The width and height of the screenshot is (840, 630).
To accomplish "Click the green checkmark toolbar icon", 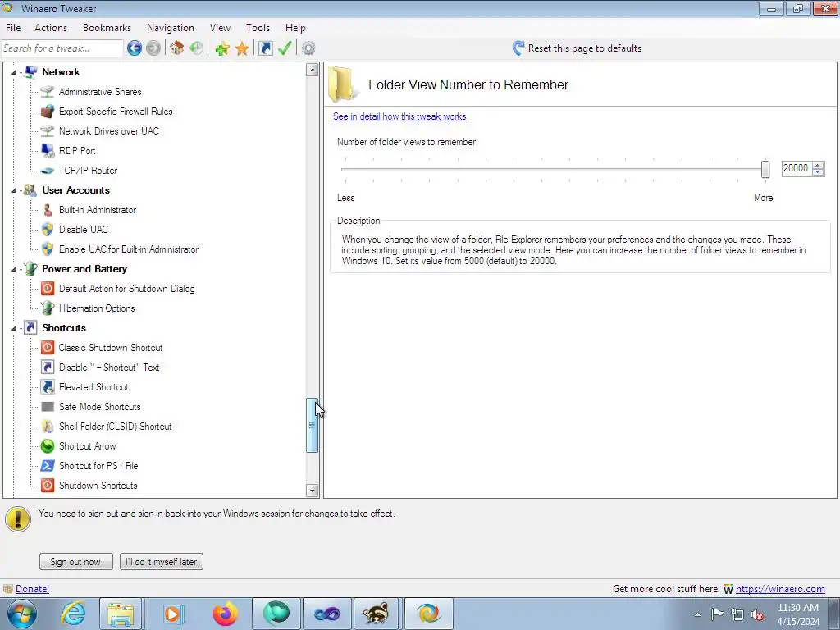I will pyautogui.click(x=285, y=48).
